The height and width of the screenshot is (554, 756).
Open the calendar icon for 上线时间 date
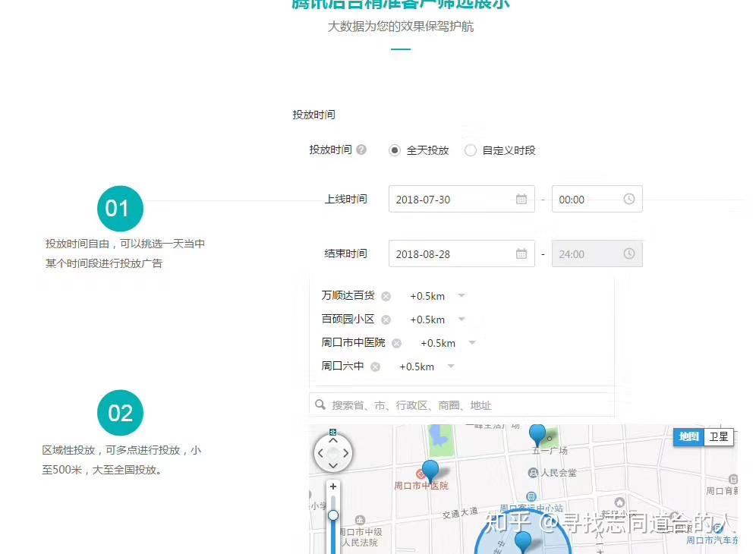pyautogui.click(x=521, y=199)
